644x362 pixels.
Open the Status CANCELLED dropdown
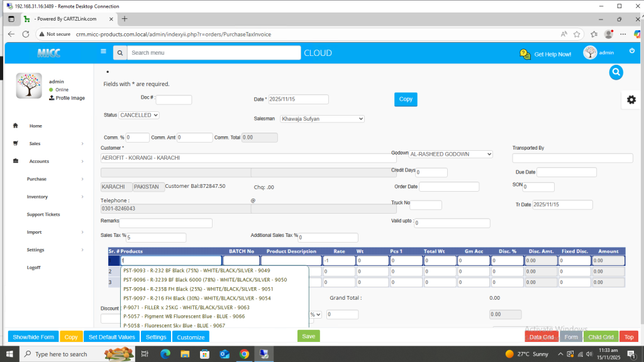click(x=139, y=116)
